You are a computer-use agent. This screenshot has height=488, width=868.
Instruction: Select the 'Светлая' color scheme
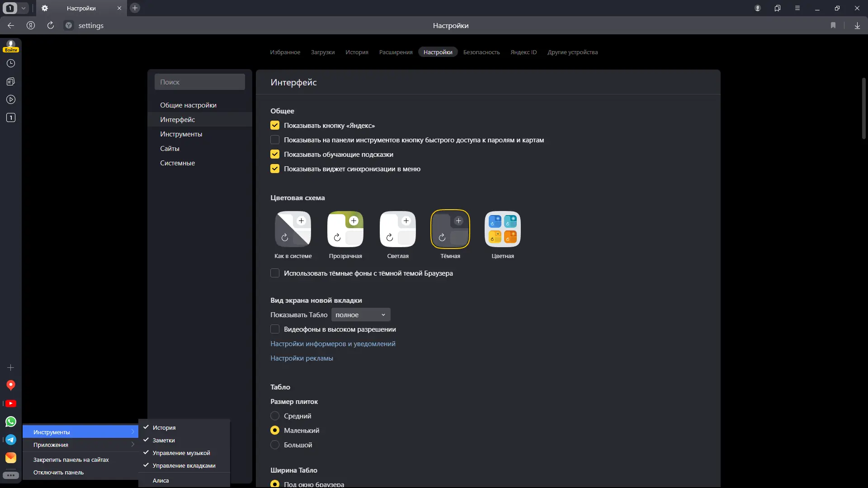coord(398,229)
